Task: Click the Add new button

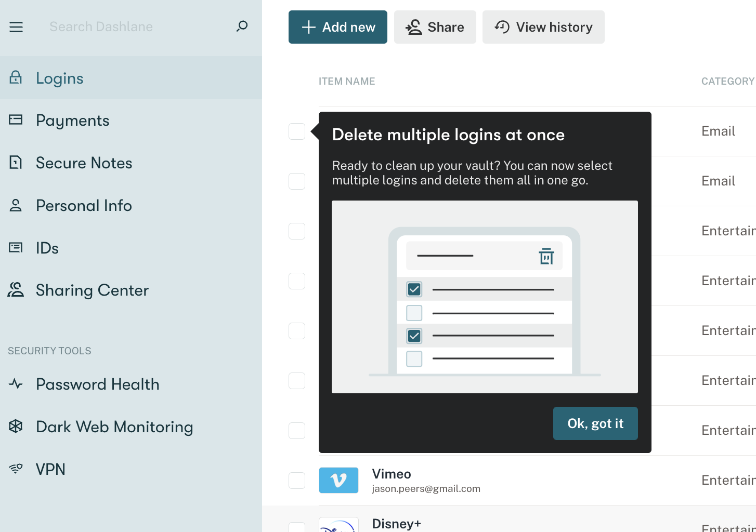Action: pyautogui.click(x=338, y=27)
